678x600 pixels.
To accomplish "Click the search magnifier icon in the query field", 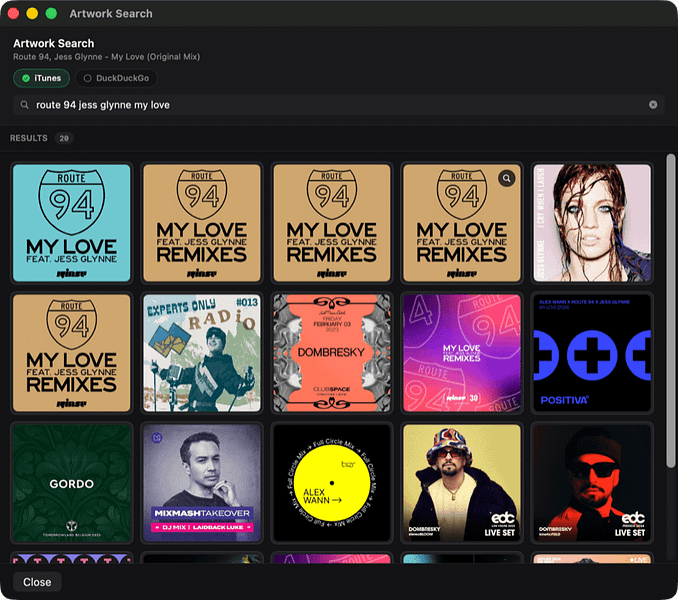I will pos(25,105).
